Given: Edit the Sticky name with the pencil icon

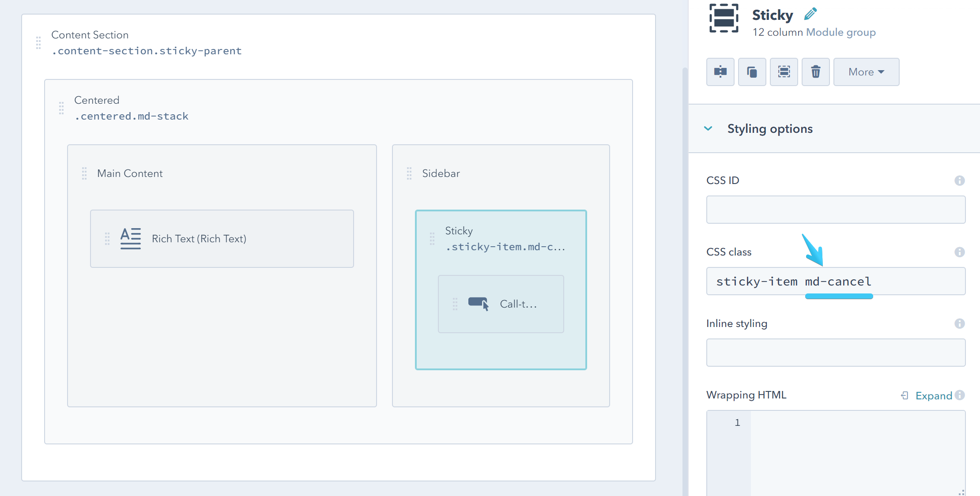Looking at the screenshot, I should (x=810, y=14).
